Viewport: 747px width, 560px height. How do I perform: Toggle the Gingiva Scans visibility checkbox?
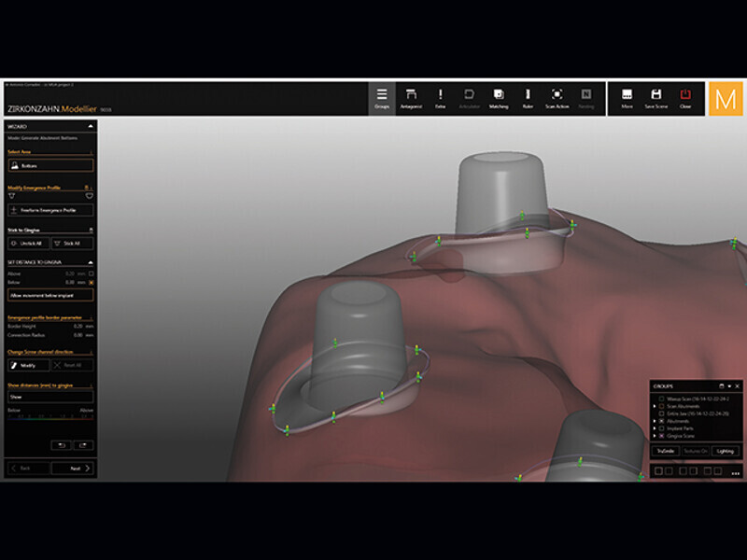coord(662,436)
